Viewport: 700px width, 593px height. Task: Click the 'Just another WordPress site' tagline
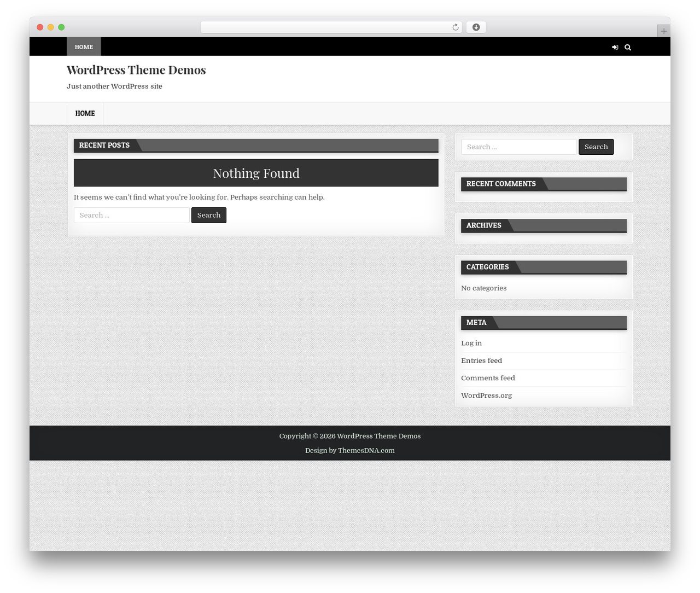coord(114,86)
